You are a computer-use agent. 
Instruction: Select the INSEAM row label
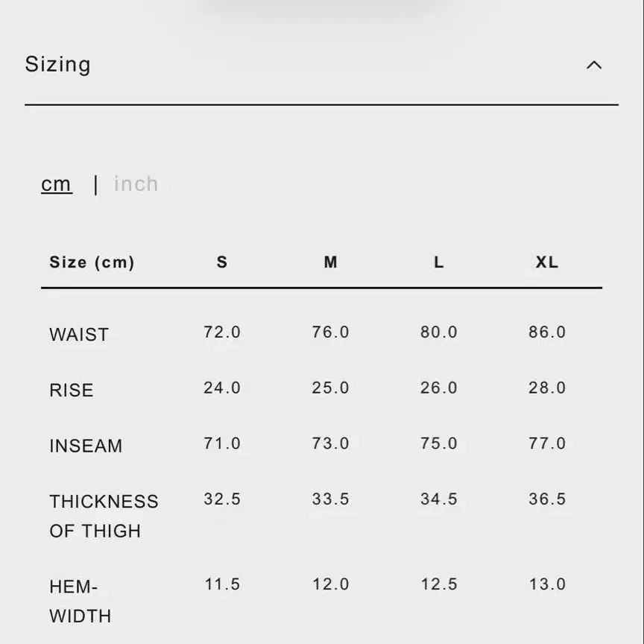click(86, 446)
